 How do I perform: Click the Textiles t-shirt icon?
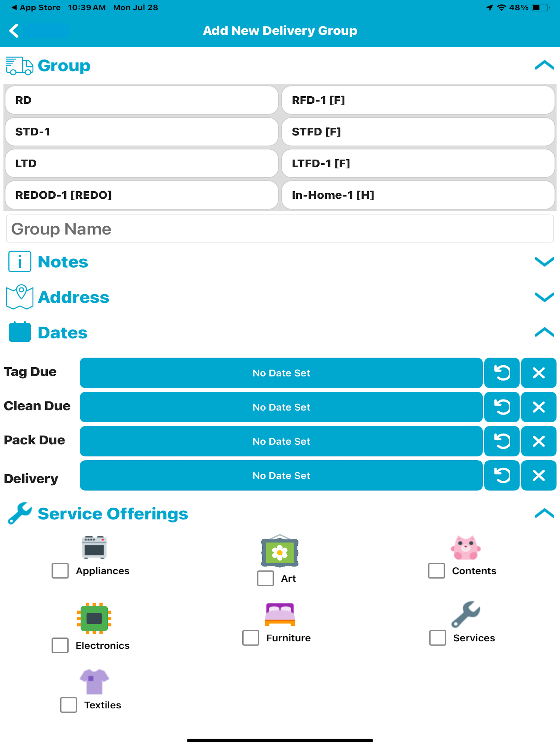[94, 682]
